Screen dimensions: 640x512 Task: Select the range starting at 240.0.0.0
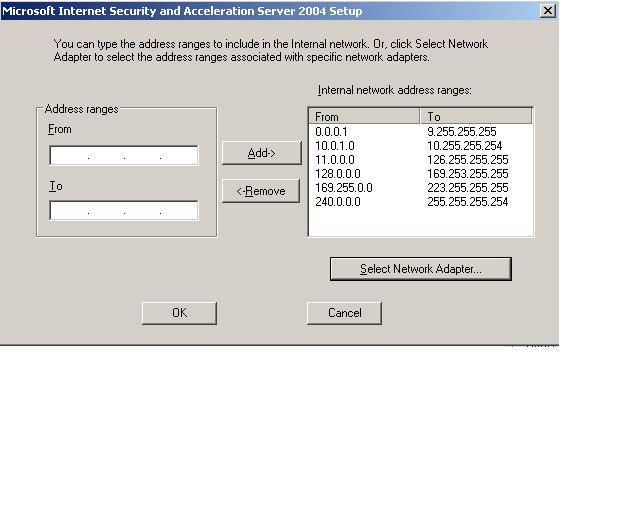tap(337, 202)
